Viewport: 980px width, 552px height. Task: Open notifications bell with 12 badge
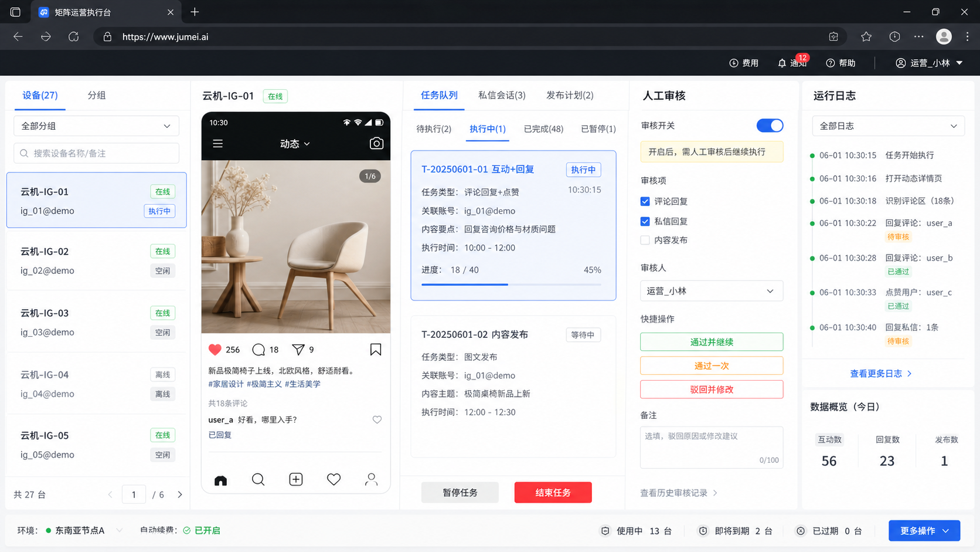[792, 63]
